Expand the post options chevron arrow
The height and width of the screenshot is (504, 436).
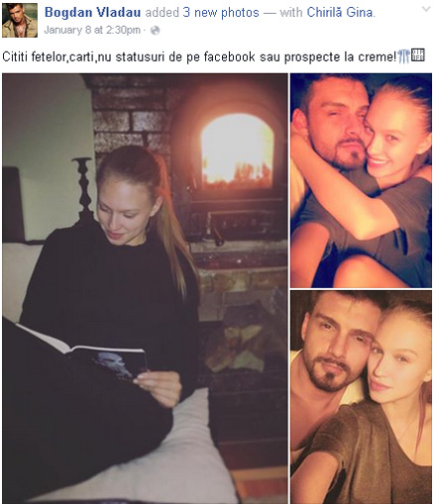point(426,9)
